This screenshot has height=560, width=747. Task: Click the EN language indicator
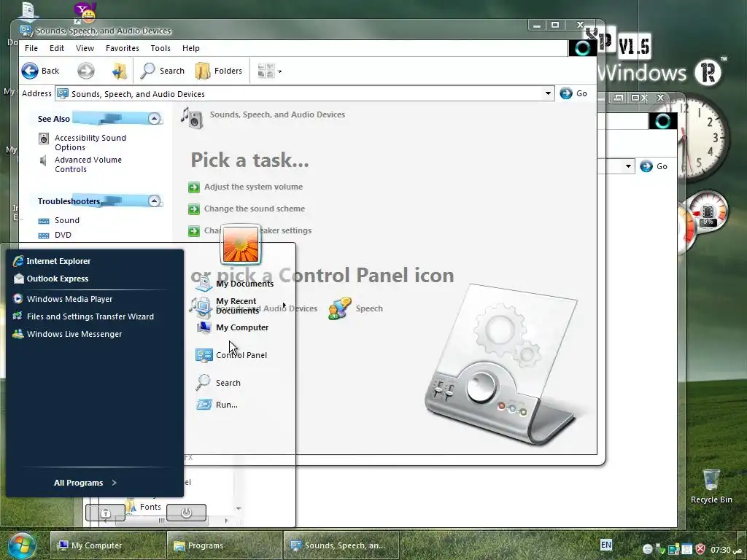click(606, 545)
